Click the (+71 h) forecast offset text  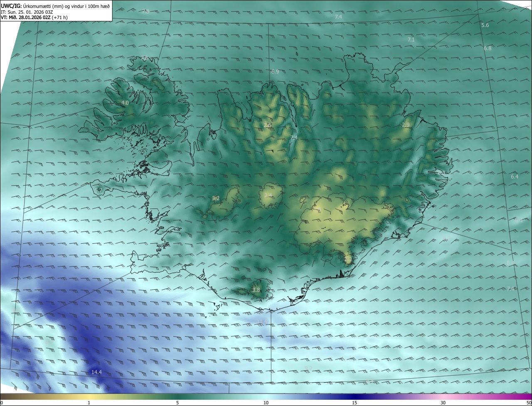click(60, 18)
